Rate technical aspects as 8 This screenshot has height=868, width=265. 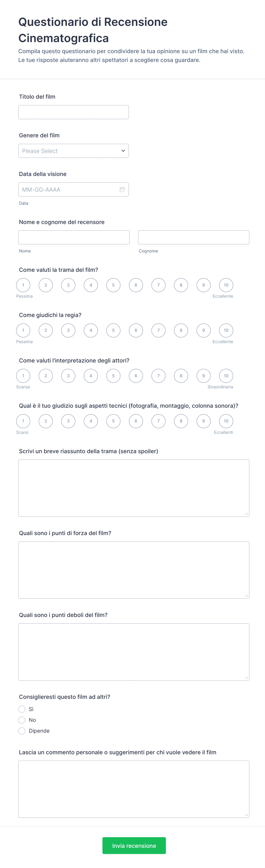181,421
